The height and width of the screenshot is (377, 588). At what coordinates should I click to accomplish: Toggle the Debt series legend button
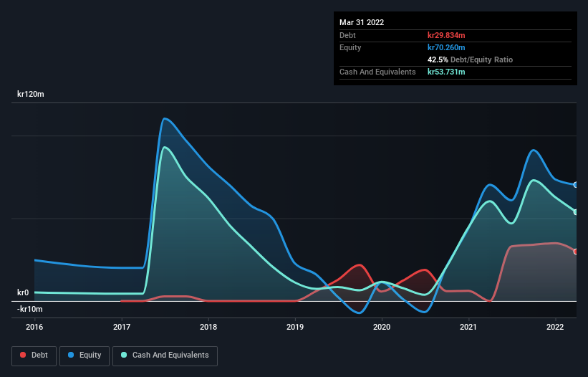tap(34, 355)
